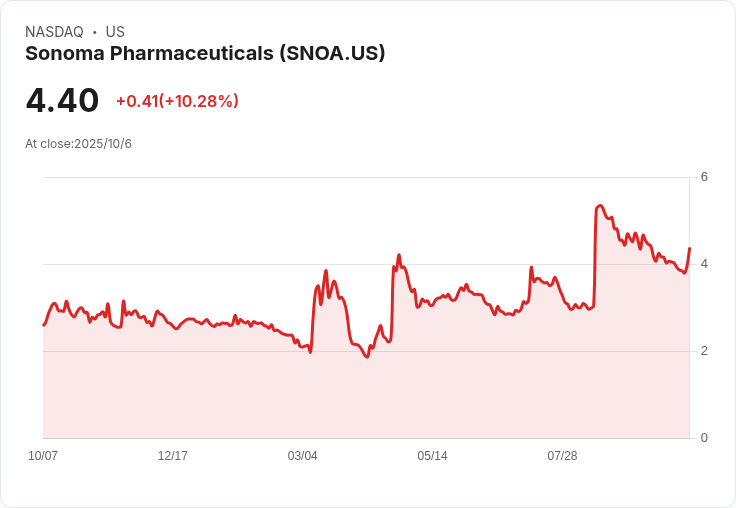Click the 10/07 date label on x-axis
Screen dimensions: 736x508
(43, 456)
